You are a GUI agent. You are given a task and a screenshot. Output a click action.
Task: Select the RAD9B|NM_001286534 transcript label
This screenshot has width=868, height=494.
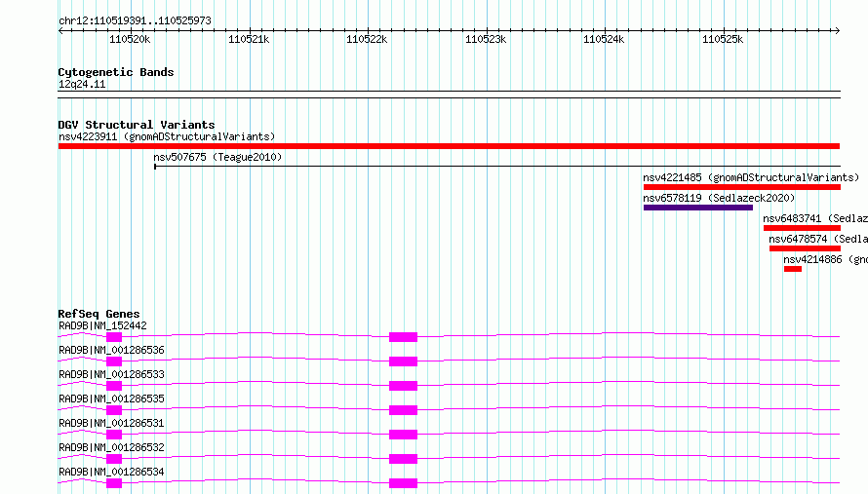(111, 472)
